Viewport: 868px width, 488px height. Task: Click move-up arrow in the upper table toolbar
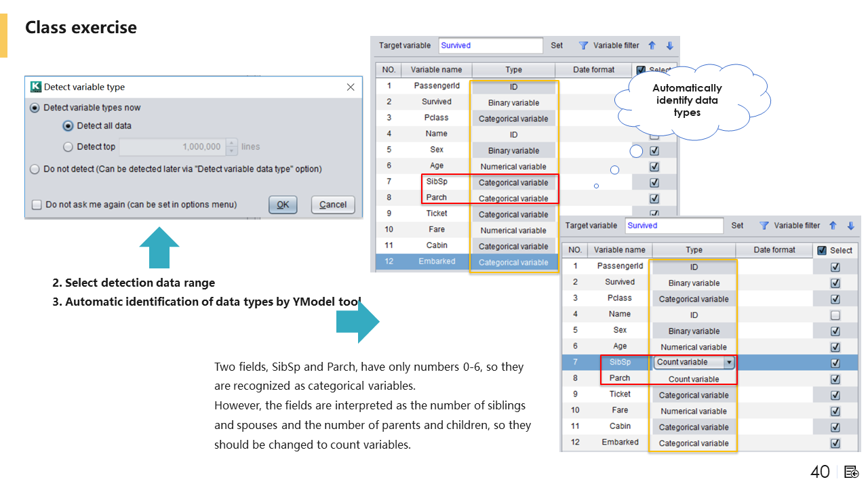(652, 45)
